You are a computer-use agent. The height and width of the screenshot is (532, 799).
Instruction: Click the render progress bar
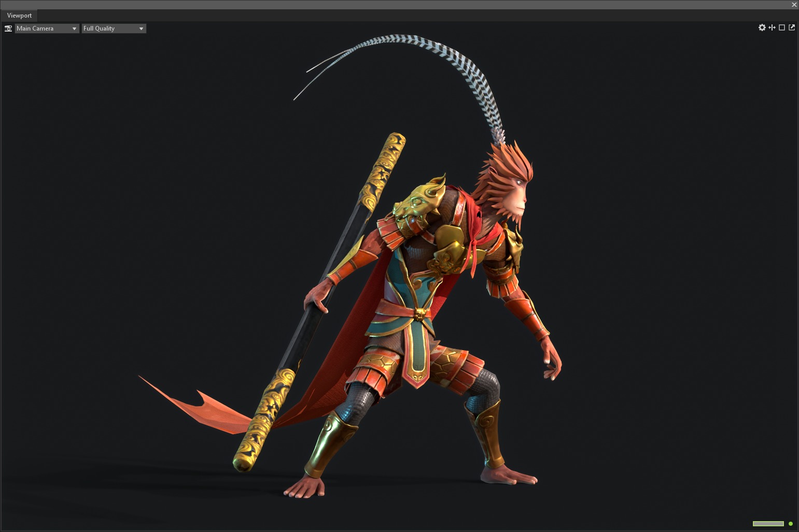768,524
